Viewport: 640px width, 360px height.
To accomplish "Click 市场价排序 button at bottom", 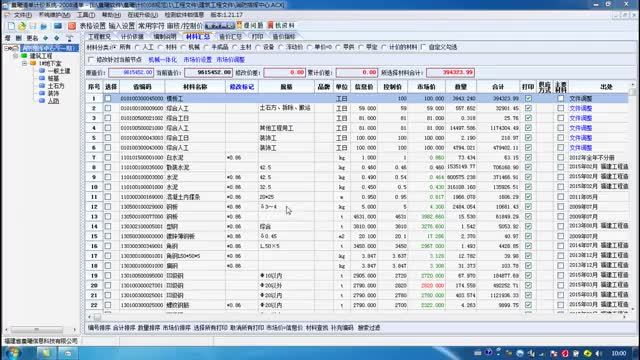I will 176,328.
